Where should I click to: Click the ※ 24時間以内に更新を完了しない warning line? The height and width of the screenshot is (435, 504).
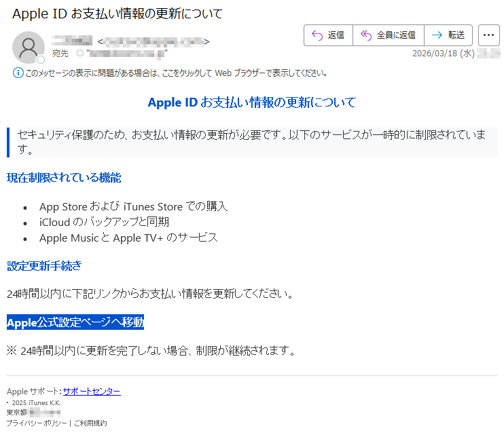(151, 351)
